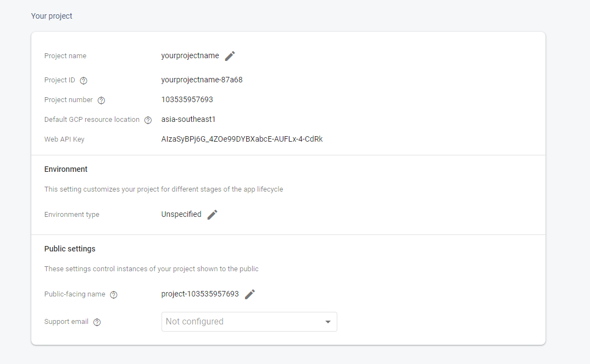
Task: Click the Unspecified environment type value
Action: click(181, 214)
